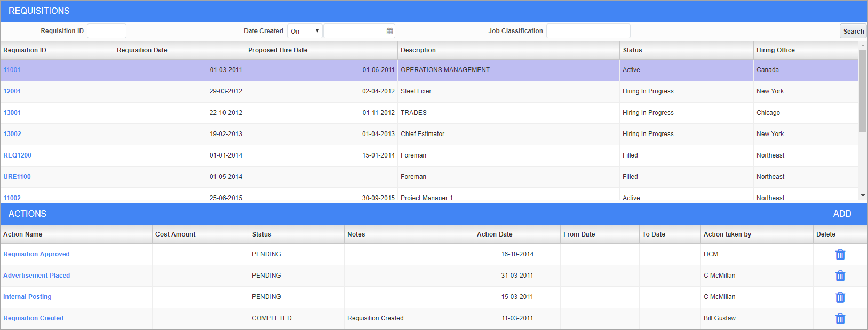Remove the Requisition Created action row

[840, 319]
